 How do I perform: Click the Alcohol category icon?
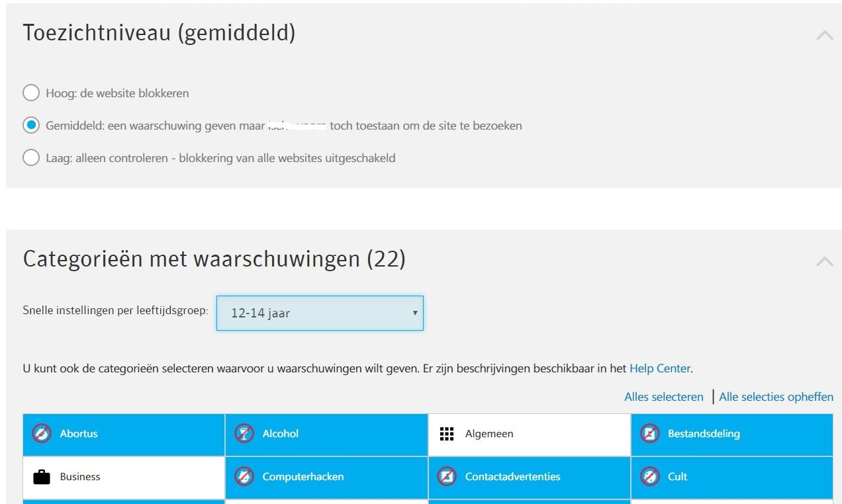coord(244,434)
